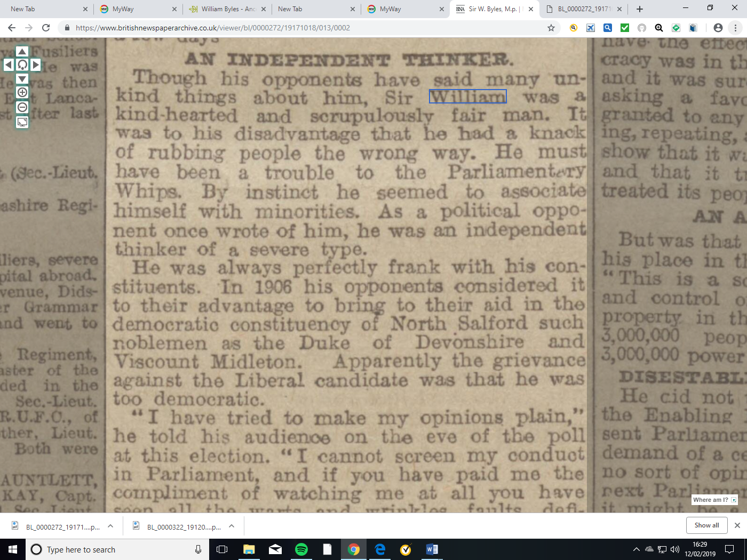Expand options for BL_0000322 download
Viewport: 747px width, 560px height.
(232, 526)
